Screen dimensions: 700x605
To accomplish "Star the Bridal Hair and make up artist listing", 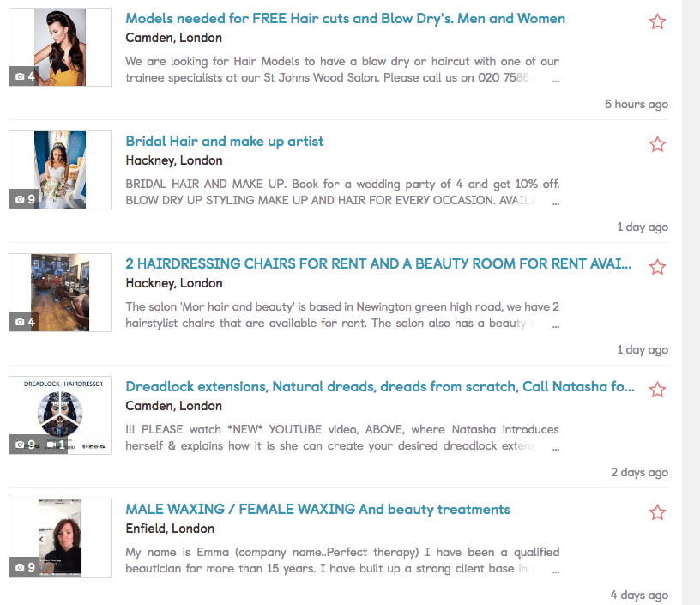I will pyautogui.click(x=657, y=144).
